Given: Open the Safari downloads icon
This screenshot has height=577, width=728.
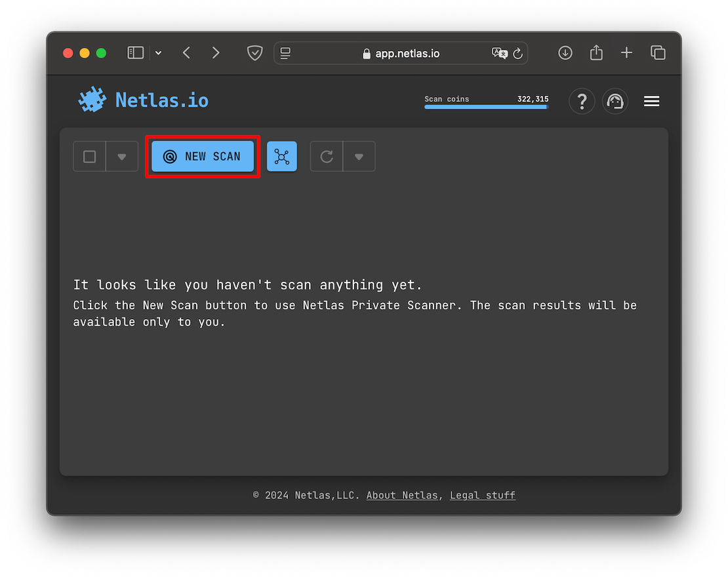Looking at the screenshot, I should coord(565,53).
